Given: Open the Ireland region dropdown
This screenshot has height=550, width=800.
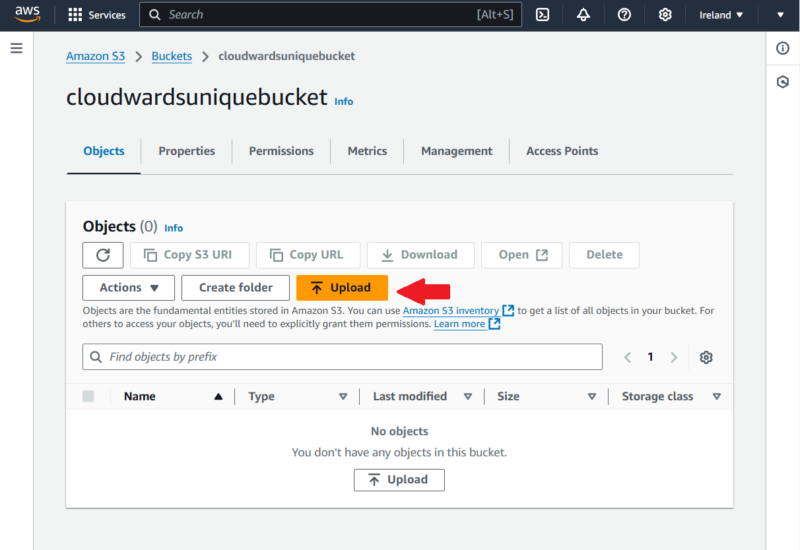Looking at the screenshot, I should point(720,15).
